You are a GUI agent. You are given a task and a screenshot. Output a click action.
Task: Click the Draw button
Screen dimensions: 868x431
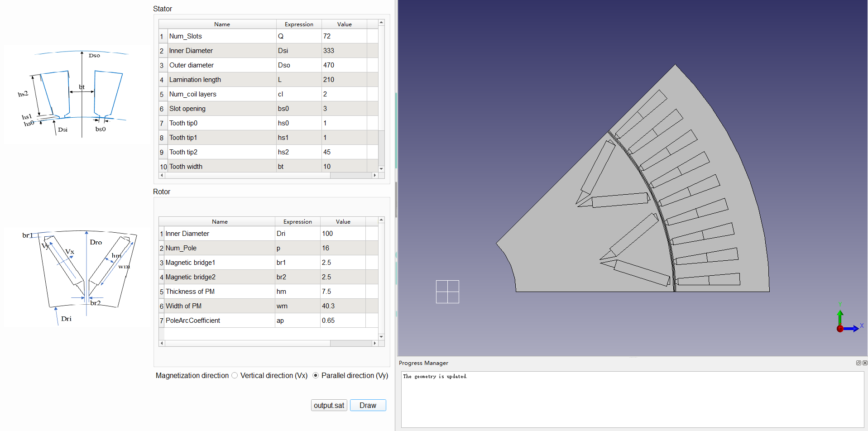click(368, 405)
